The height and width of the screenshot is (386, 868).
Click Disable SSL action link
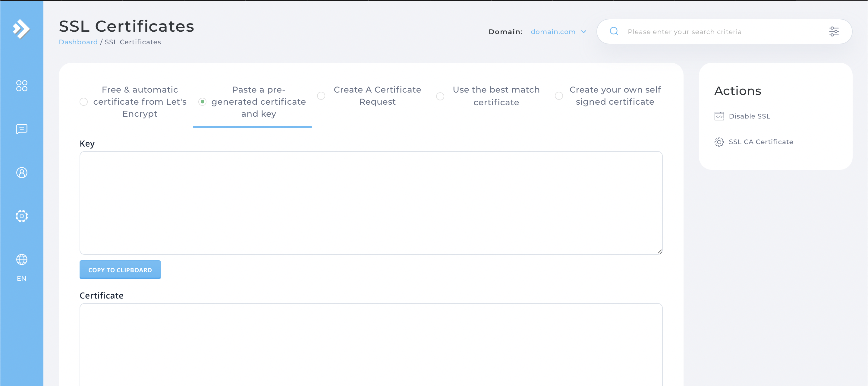tap(749, 116)
